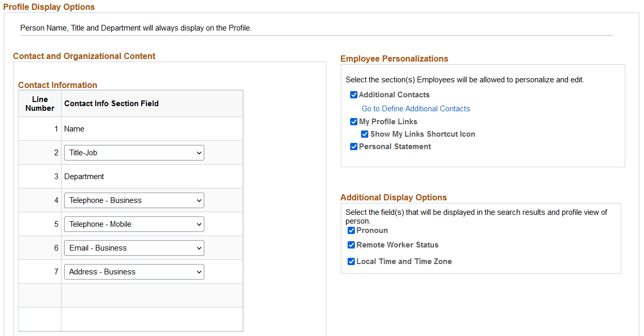Disable Show My Links Shortcut Icon
The image size is (644, 336).
click(365, 134)
